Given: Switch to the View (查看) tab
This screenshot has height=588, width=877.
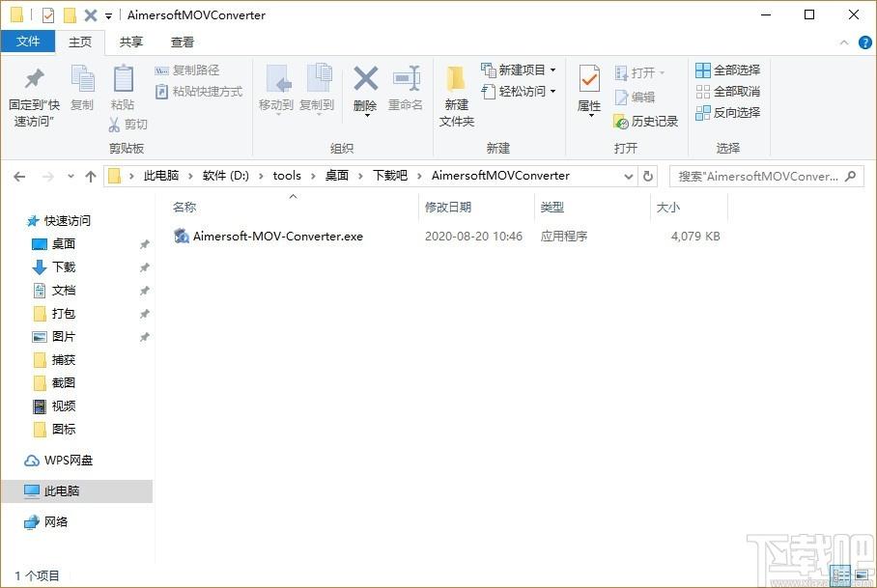Looking at the screenshot, I should 183,42.
